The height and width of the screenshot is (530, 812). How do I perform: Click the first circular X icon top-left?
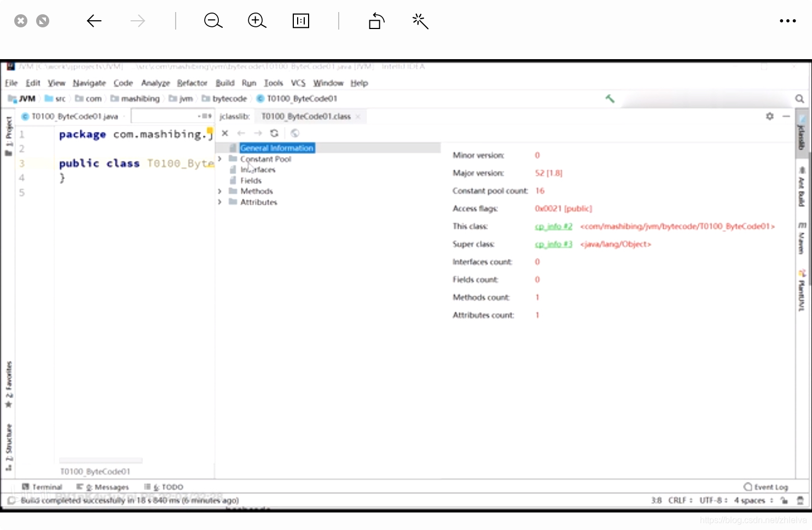[21, 21]
